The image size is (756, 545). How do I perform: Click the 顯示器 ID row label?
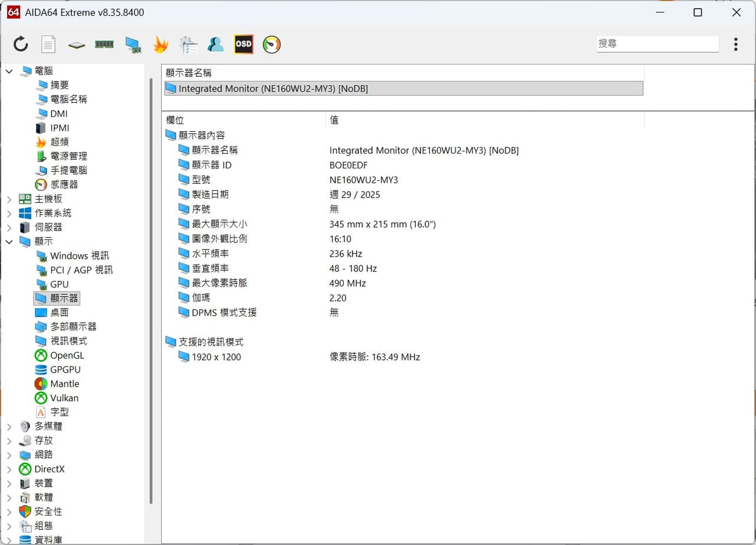[211, 165]
